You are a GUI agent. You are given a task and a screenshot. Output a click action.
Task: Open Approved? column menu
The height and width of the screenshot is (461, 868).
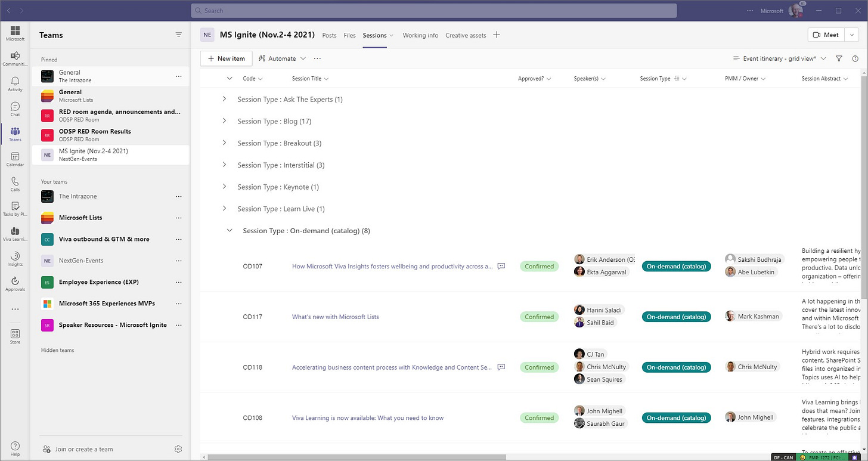535,79
